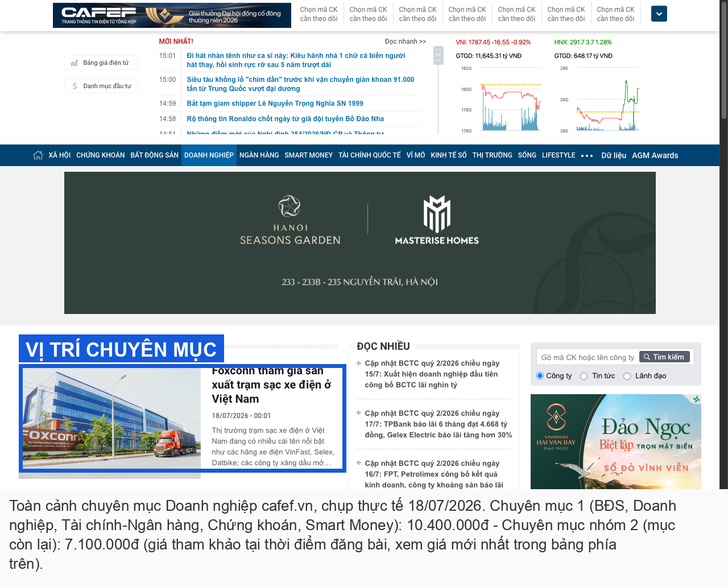The height and width of the screenshot is (587, 728).
Task: Open the AGM Awards menu item
Action: (x=655, y=155)
